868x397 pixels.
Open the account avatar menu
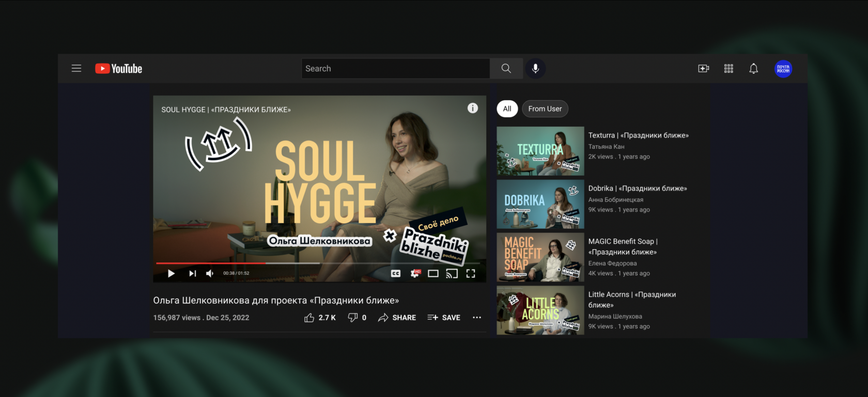pyautogui.click(x=783, y=69)
